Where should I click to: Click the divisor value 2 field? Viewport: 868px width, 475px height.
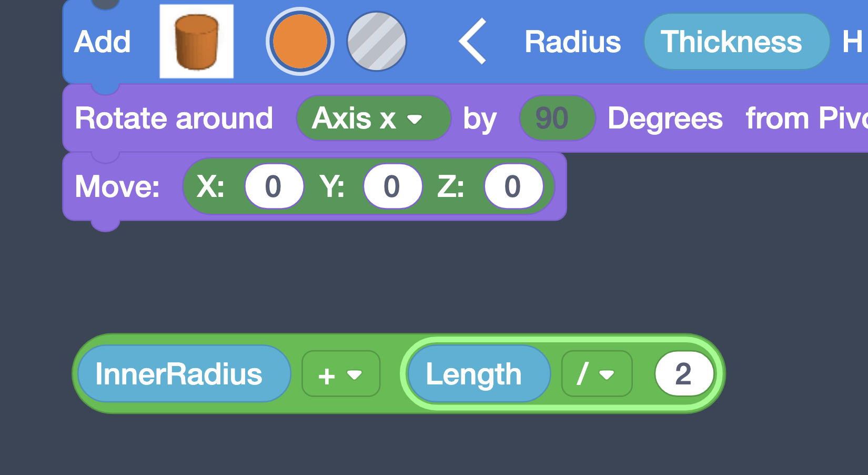point(683,374)
